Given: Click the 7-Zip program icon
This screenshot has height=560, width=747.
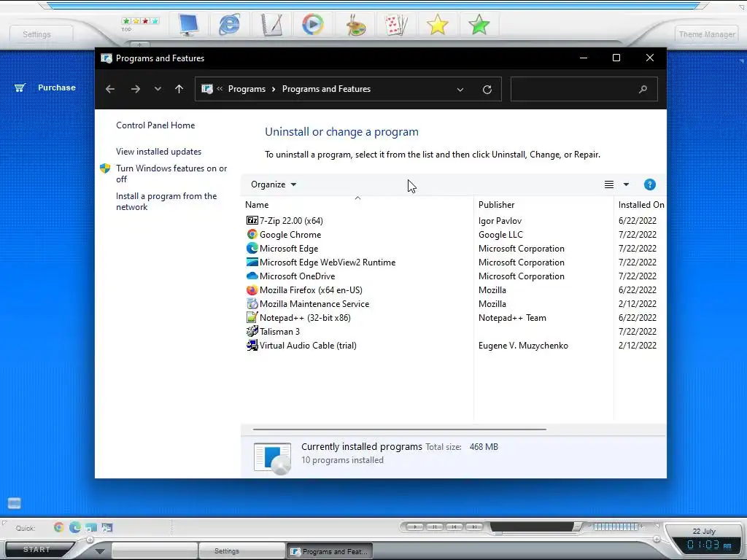Looking at the screenshot, I should pos(252,220).
